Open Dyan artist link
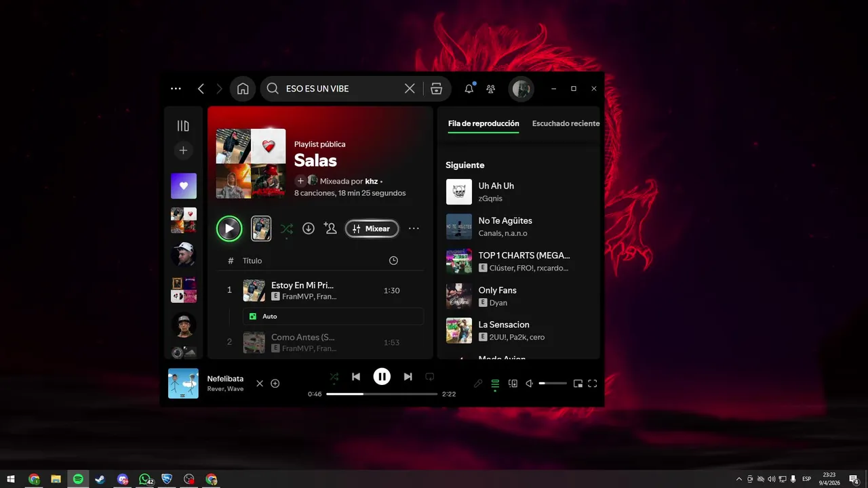Viewport: 868px width, 488px height. pyautogui.click(x=498, y=303)
